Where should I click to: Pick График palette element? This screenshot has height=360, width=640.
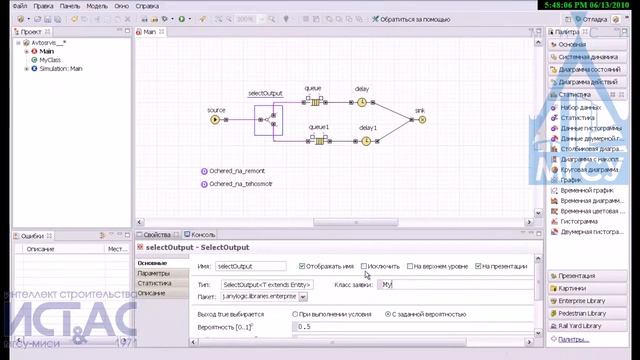pos(566,180)
